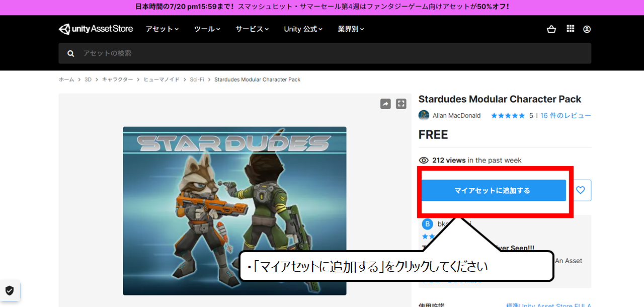The image size is (644, 307).
Task: Open the apps grid icon
Action: click(x=570, y=29)
